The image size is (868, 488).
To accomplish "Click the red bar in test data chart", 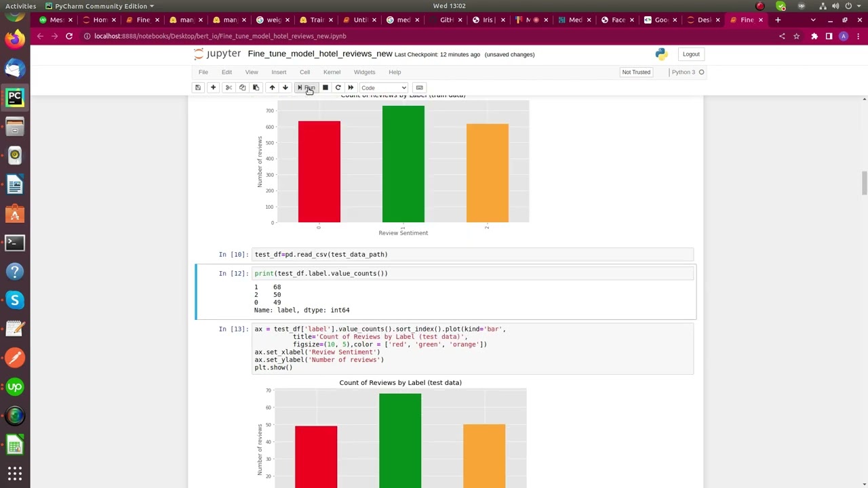I will coord(316,457).
